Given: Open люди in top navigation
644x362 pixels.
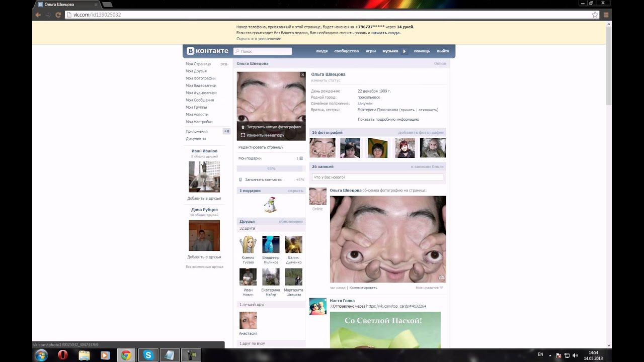Looking at the screenshot, I should (x=321, y=51).
